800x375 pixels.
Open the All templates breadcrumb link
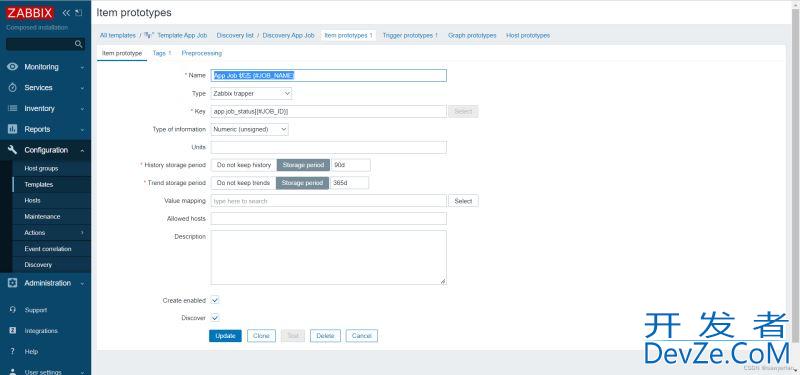[118, 35]
